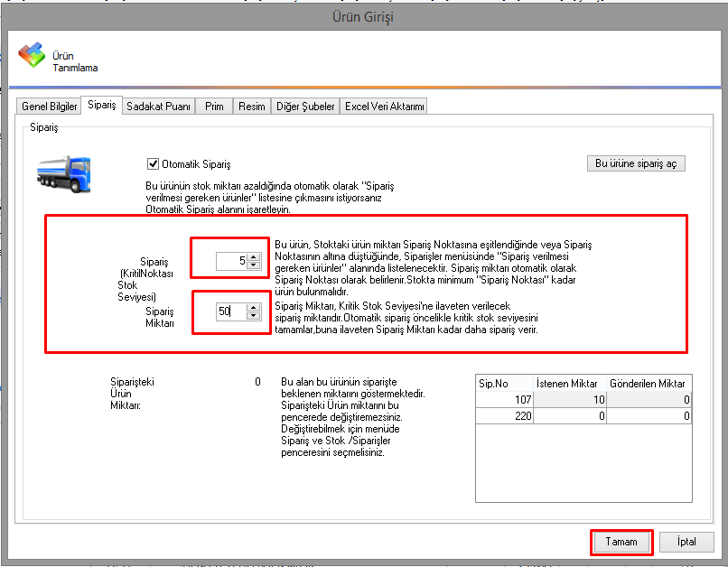
Task: Open the Diğer Şubeler tab
Action: coord(305,107)
